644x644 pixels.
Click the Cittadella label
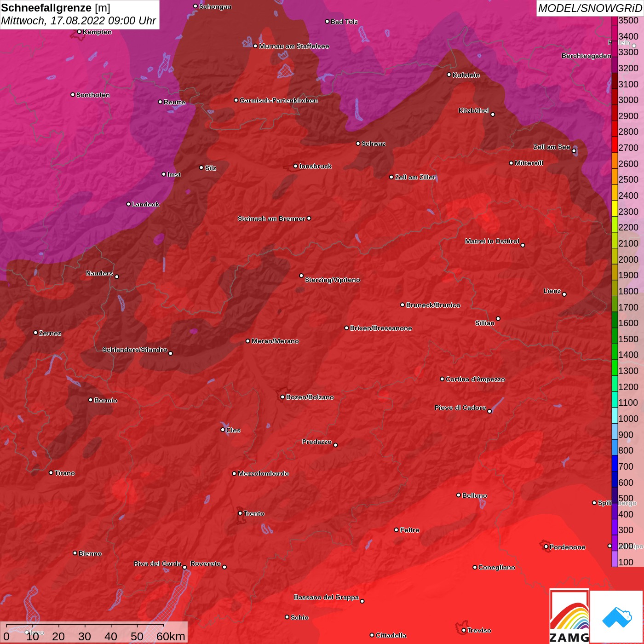tap(391, 635)
